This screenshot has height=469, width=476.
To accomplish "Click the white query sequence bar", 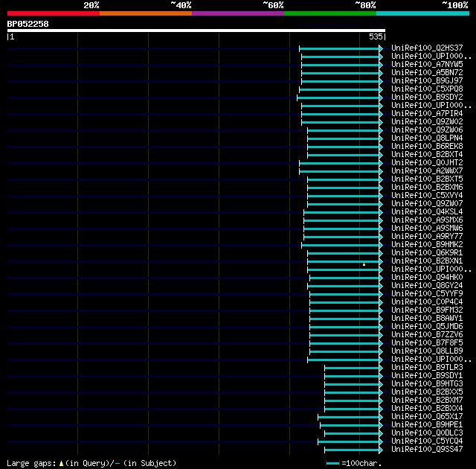I will click(x=196, y=31).
